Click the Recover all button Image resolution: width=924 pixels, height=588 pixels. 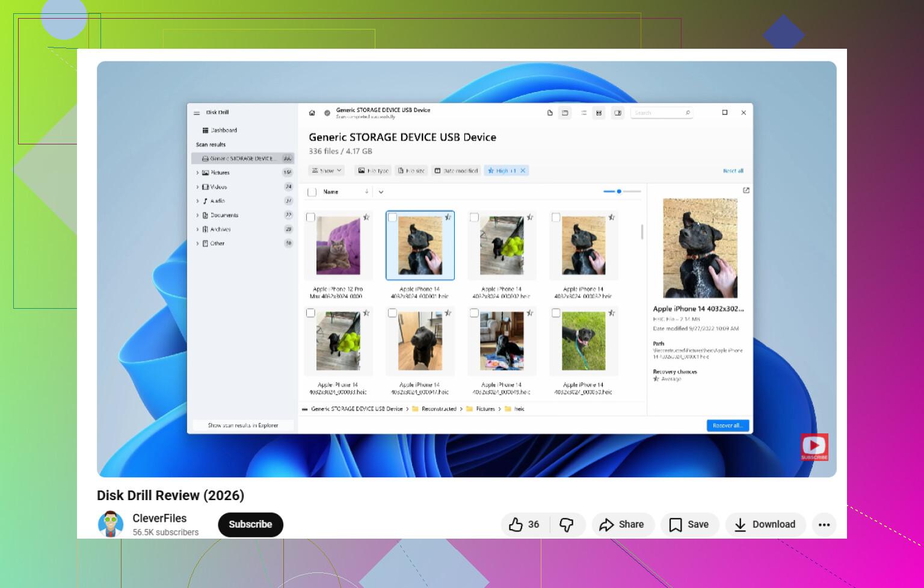(728, 426)
